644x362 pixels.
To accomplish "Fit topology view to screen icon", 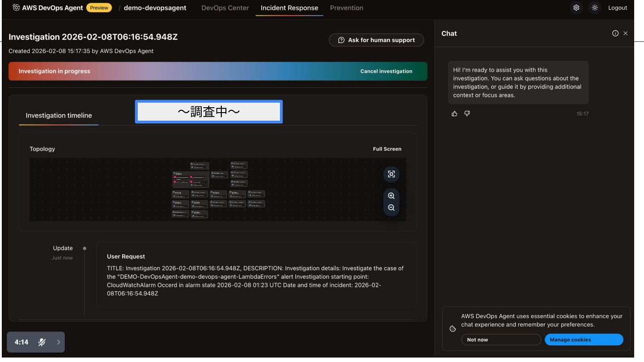I will (391, 174).
